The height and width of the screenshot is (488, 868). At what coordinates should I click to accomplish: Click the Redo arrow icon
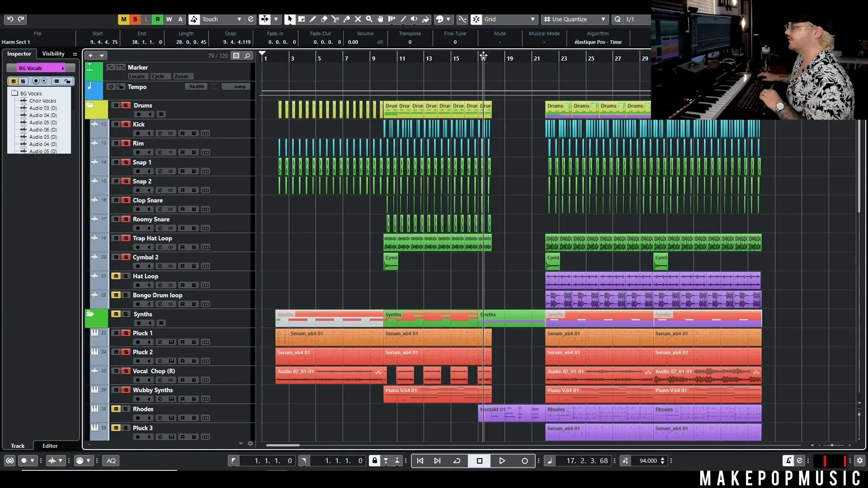pos(21,19)
